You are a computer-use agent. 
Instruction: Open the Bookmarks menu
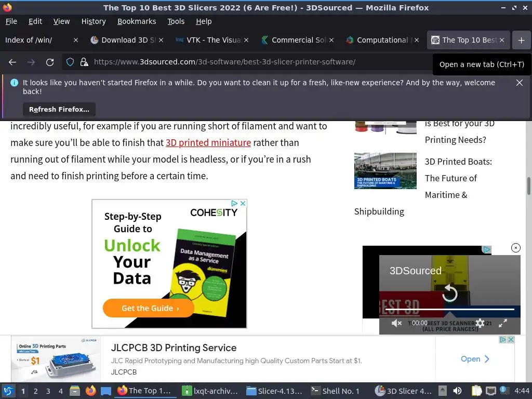pyautogui.click(x=137, y=21)
